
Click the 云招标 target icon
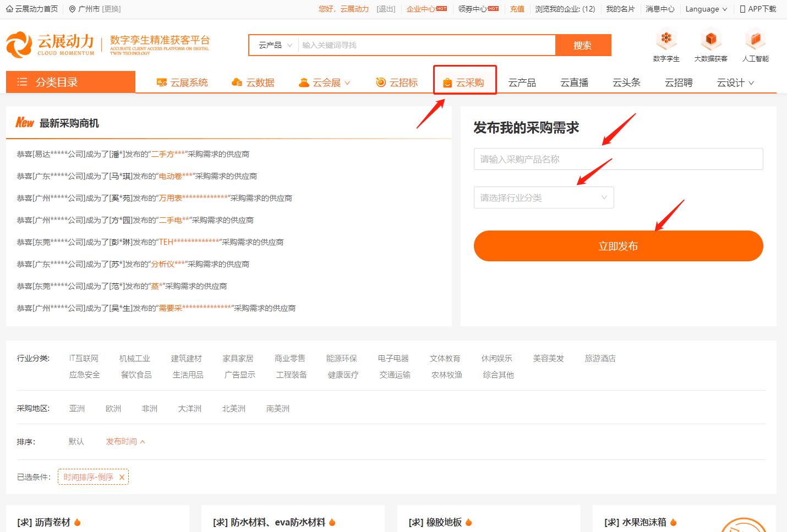tap(380, 83)
